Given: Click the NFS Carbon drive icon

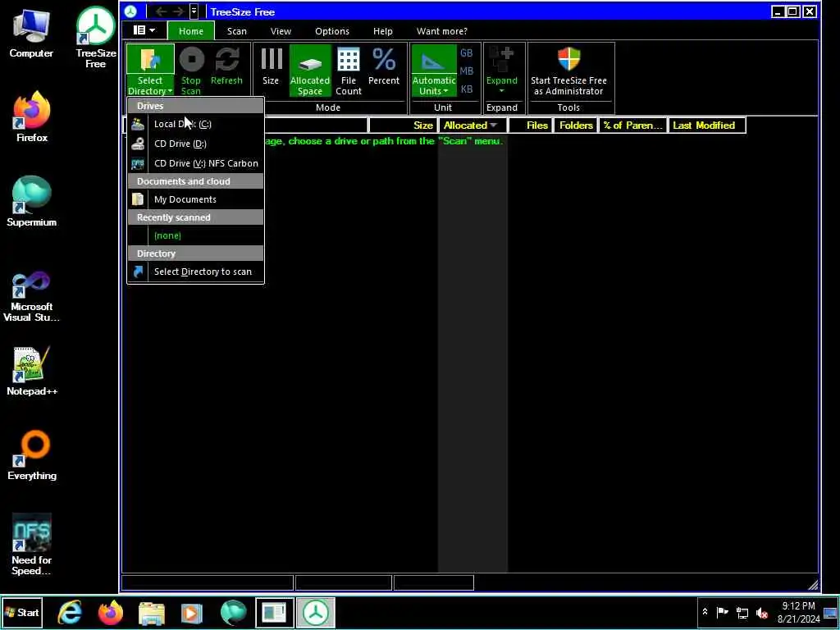Looking at the screenshot, I should (138, 163).
